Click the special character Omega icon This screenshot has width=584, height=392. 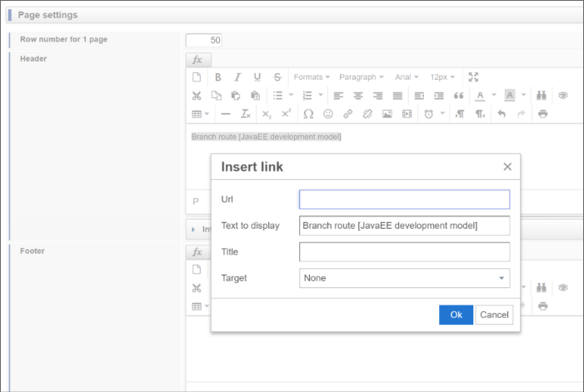(x=308, y=113)
